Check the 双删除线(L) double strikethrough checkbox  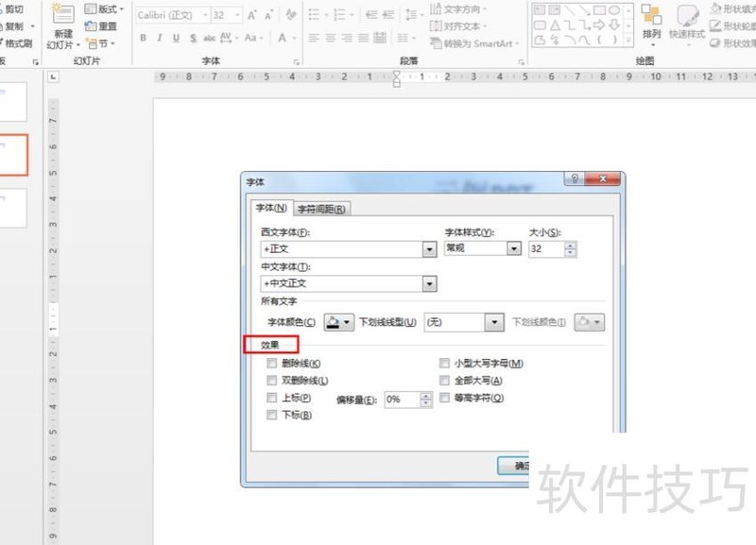(x=272, y=381)
